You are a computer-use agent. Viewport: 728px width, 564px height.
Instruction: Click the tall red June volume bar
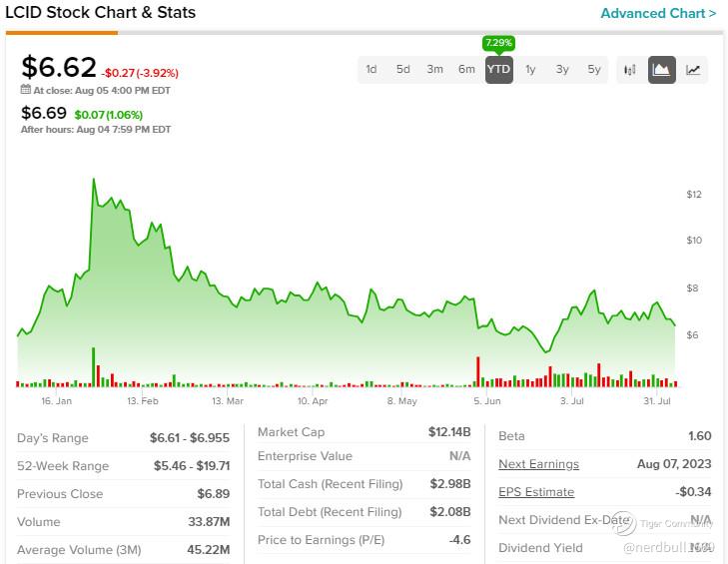click(477, 371)
